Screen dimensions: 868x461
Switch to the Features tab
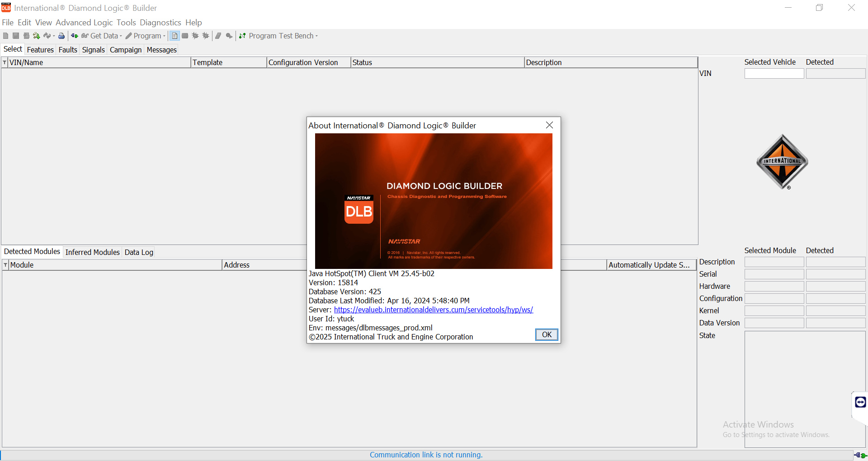(x=40, y=50)
